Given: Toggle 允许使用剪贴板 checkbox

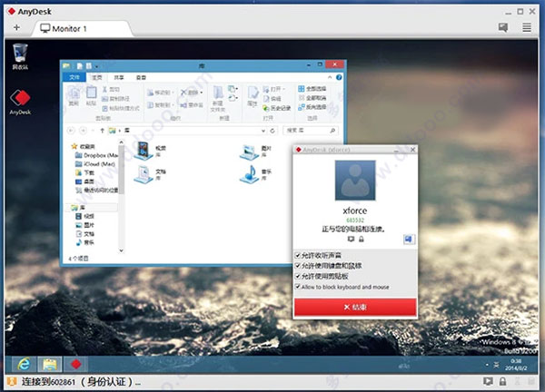Looking at the screenshot, I should tap(297, 277).
